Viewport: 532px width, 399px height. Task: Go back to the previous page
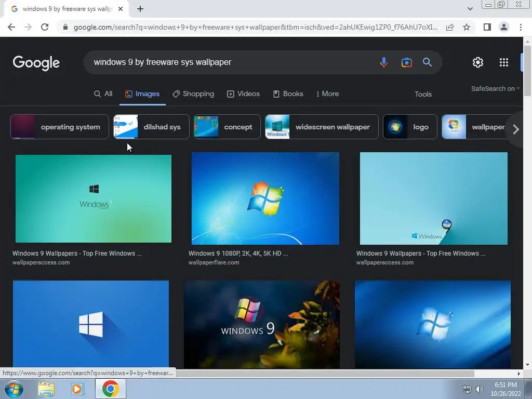pos(11,27)
